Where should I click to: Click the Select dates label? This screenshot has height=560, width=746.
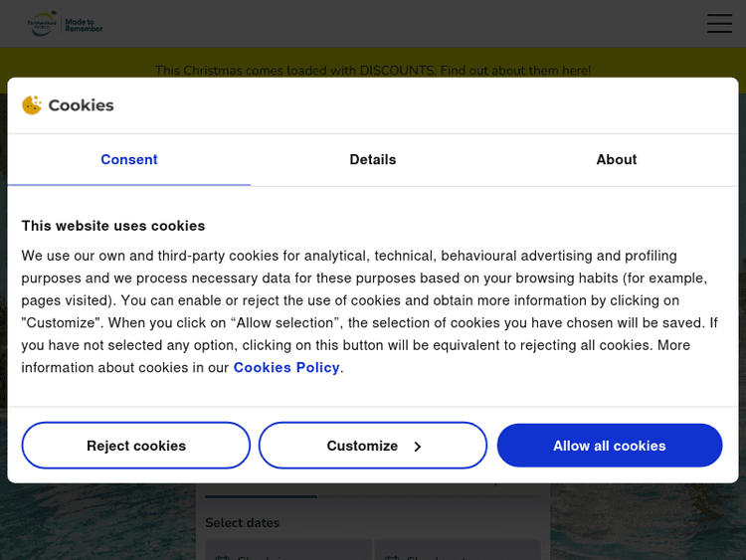tap(242, 523)
